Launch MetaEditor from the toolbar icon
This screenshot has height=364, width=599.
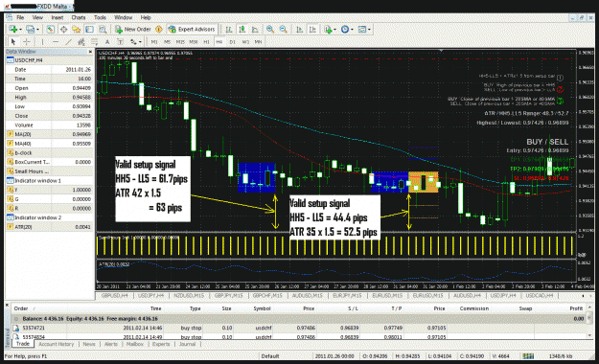click(159, 29)
